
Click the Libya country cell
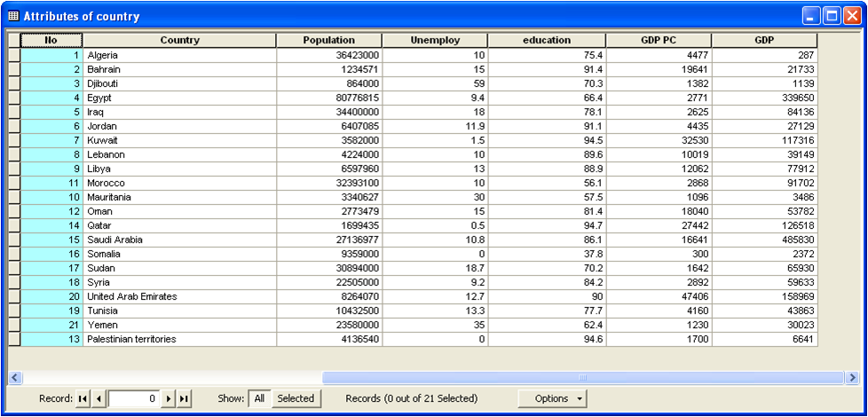[180, 169]
